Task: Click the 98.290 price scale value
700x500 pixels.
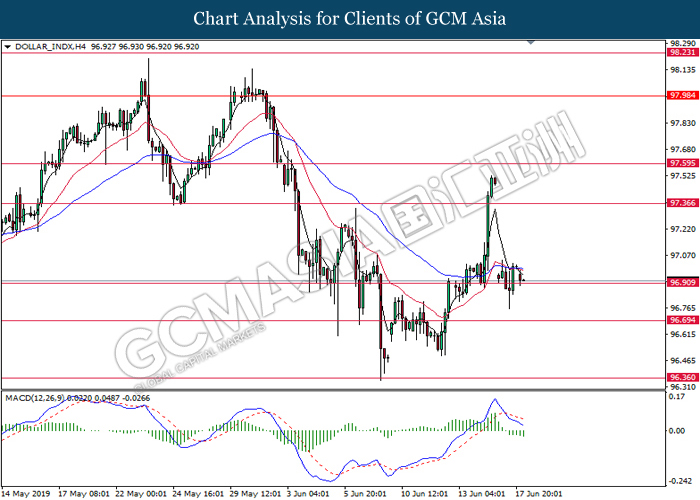Action: point(683,43)
